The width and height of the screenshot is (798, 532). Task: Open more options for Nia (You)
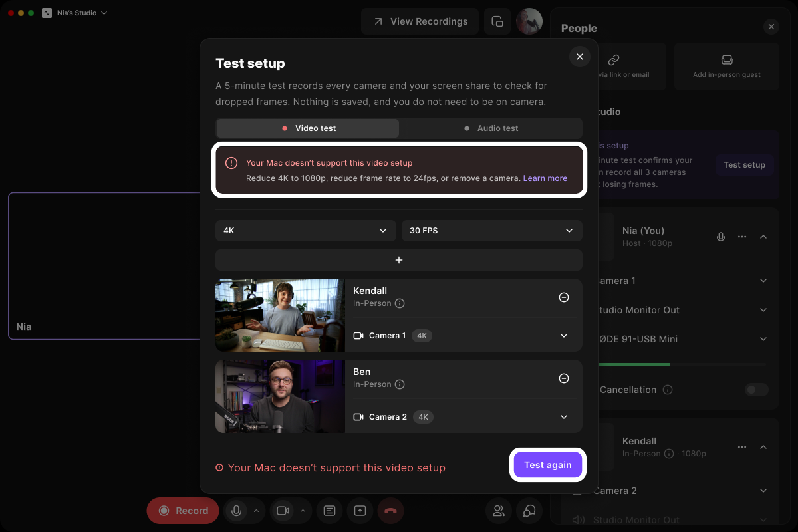coord(742,237)
